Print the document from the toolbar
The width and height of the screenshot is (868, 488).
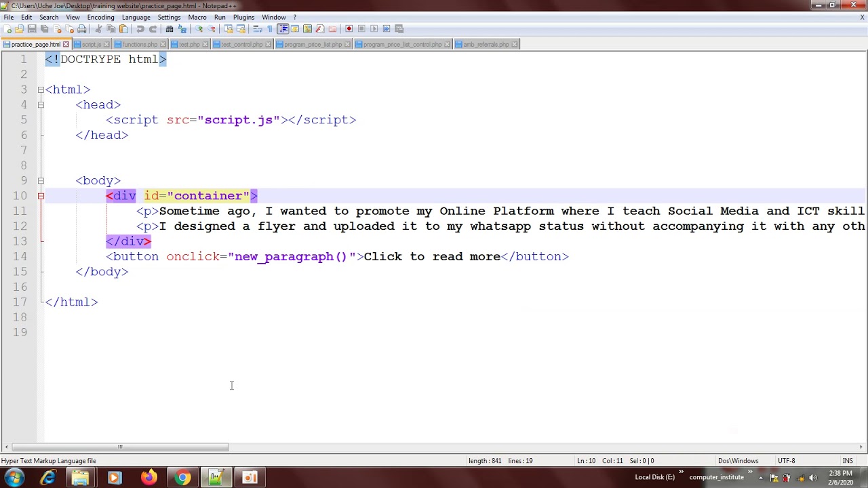point(81,28)
